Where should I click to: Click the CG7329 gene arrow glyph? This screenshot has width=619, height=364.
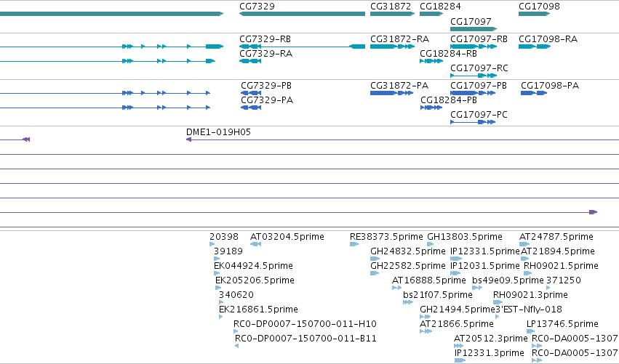(x=302, y=14)
